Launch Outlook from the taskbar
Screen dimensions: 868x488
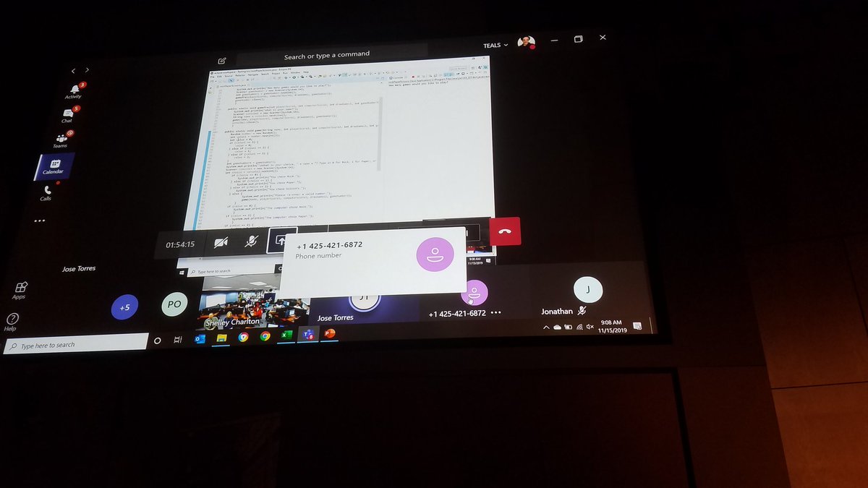point(200,338)
